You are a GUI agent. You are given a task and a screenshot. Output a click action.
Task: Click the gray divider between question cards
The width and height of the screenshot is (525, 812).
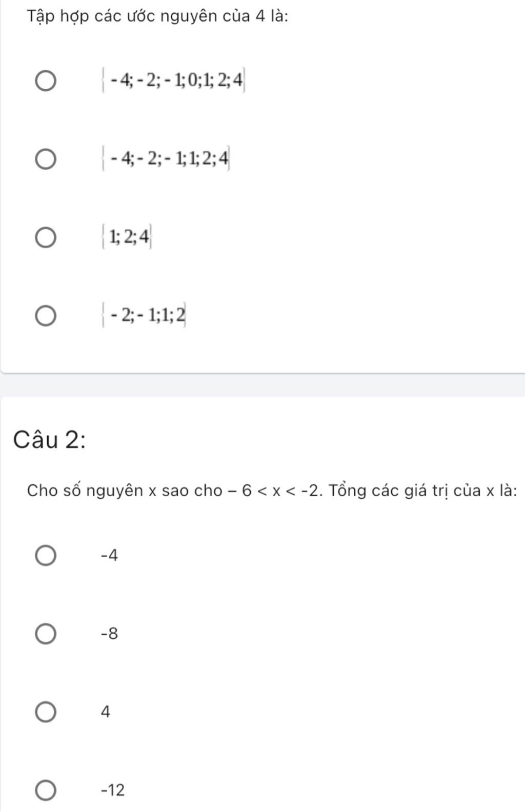(262, 385)
